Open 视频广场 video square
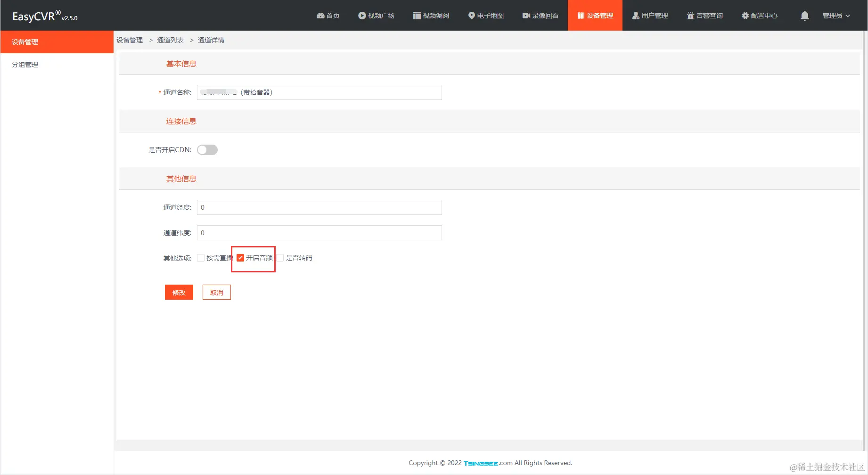This screenshot has height=475, width=868. [376, 16]
